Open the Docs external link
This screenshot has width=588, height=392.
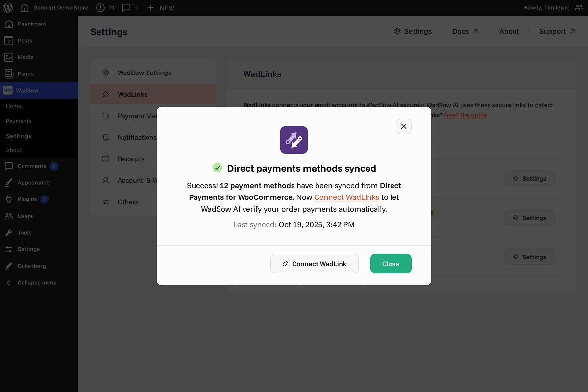tap(465, 31)
